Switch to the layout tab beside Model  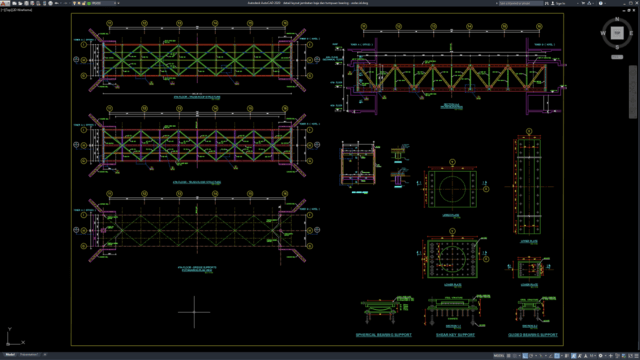pyautogui.click(x=29, y=354)
